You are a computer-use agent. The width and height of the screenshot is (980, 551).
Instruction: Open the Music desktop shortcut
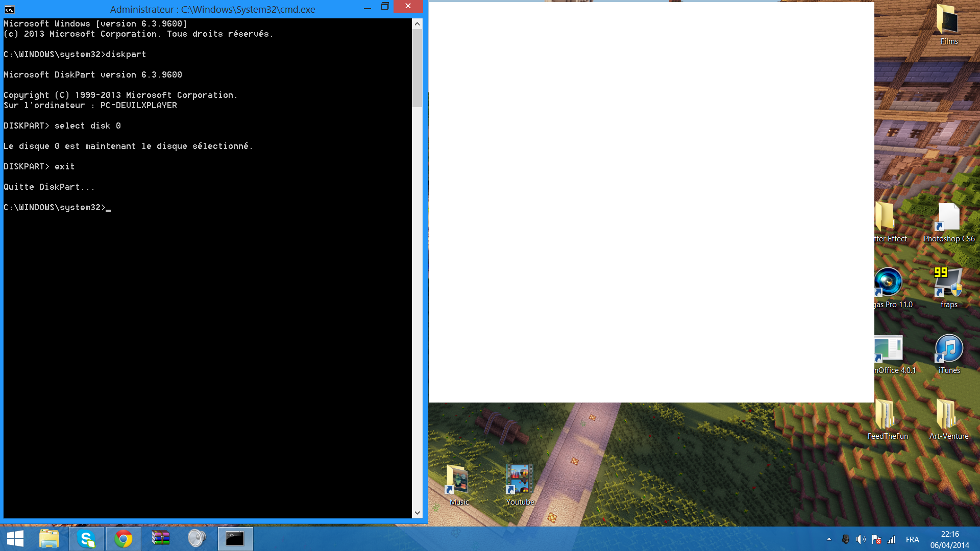click(459, 485)
